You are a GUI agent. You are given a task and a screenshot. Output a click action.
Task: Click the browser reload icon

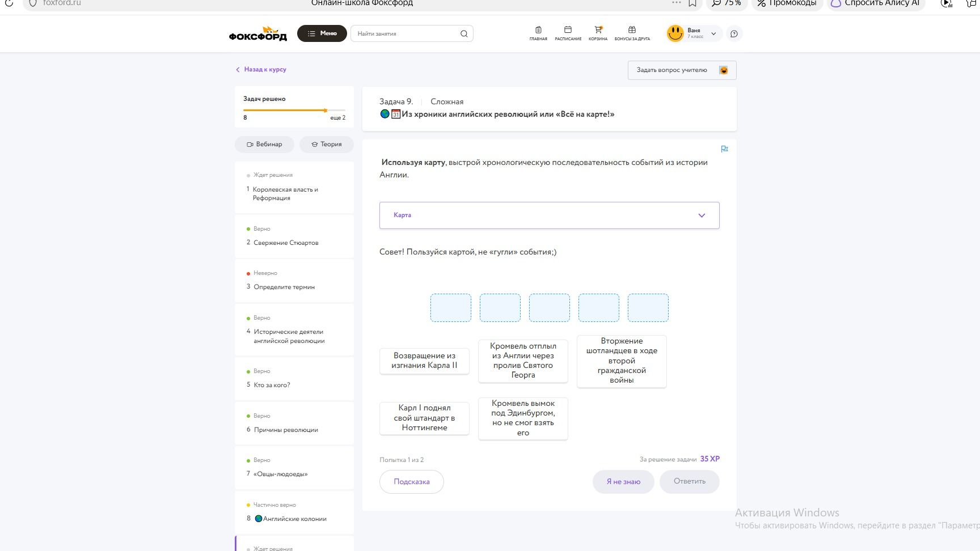click(9, 3)
